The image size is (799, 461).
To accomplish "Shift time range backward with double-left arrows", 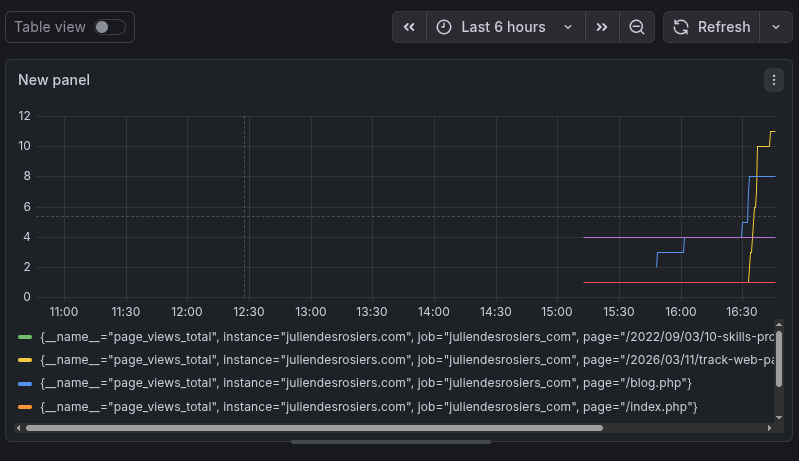I will click(409, 27).
